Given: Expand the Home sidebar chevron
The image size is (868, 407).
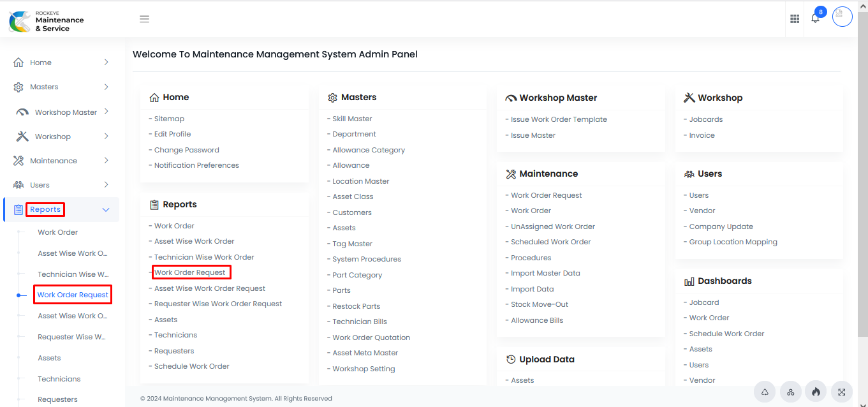Looking at the screenshot, I should 106,63.
